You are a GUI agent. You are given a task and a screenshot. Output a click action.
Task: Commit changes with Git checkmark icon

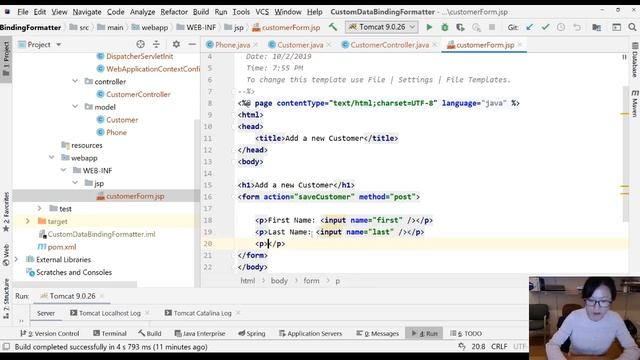click(545, 27)
